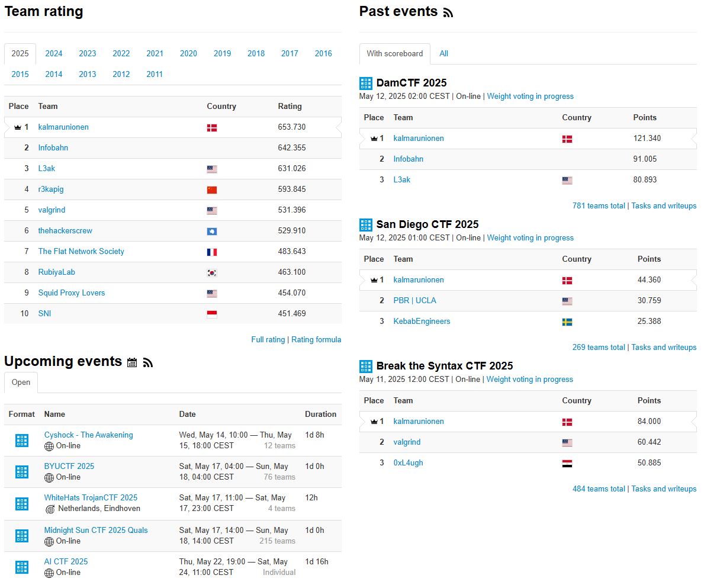Viewport: 704px width, 588px height.
Task: Open the 484 teams total link
Action: coord(599,489)
